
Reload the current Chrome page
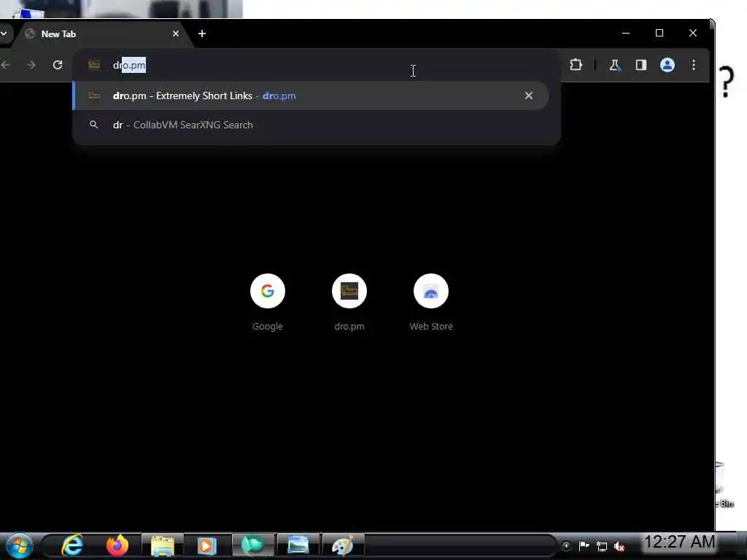58,65
